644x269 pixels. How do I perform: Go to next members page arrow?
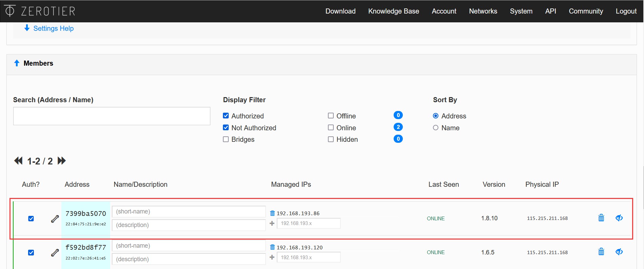coord(62,161)
